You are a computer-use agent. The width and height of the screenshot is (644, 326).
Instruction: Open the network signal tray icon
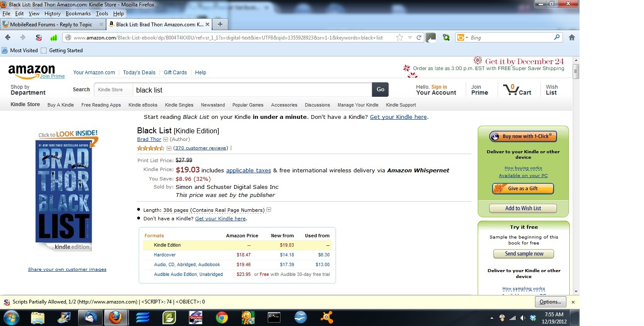pyautogui.click(x=512, y=318)
